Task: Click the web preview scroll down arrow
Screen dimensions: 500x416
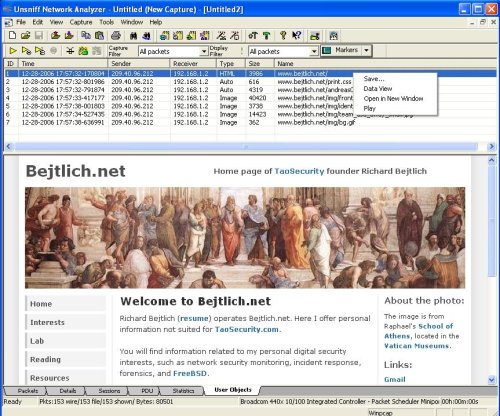Action: 492,379
